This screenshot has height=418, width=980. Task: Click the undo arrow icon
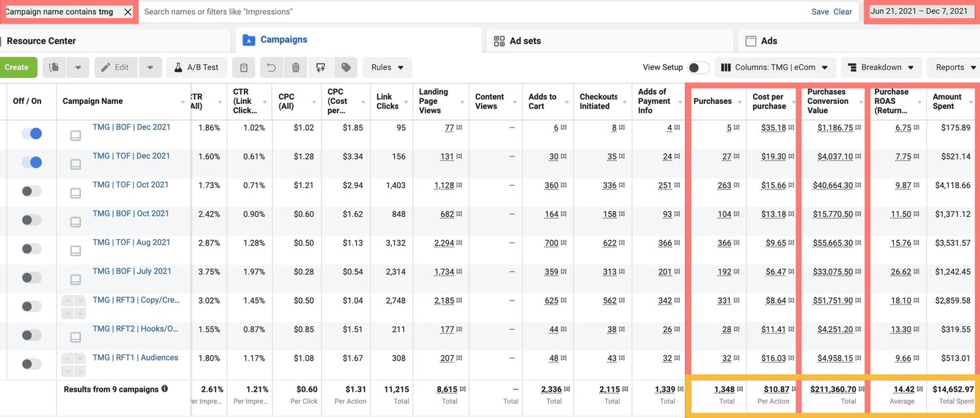[x=271, y=67]
